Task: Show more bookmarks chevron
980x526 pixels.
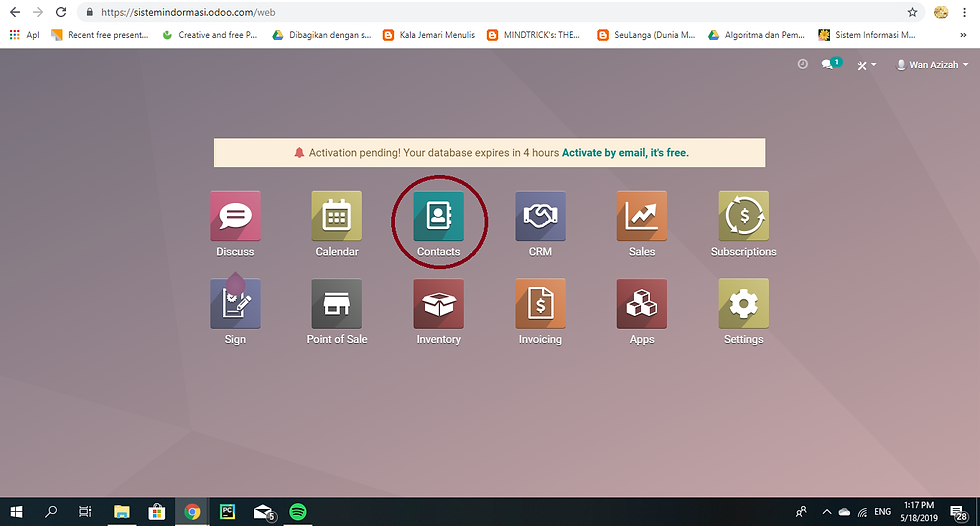Action: [x=963, y=35]
